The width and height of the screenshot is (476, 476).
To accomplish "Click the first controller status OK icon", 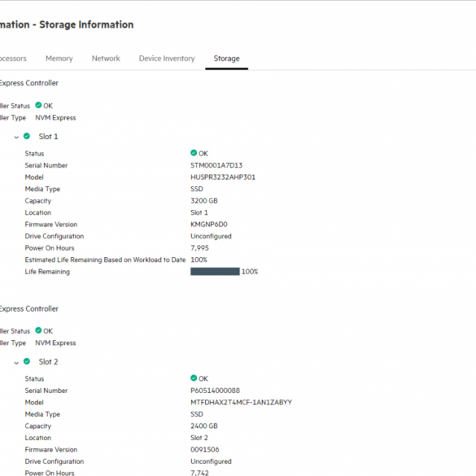I will (x=38, y=105).
